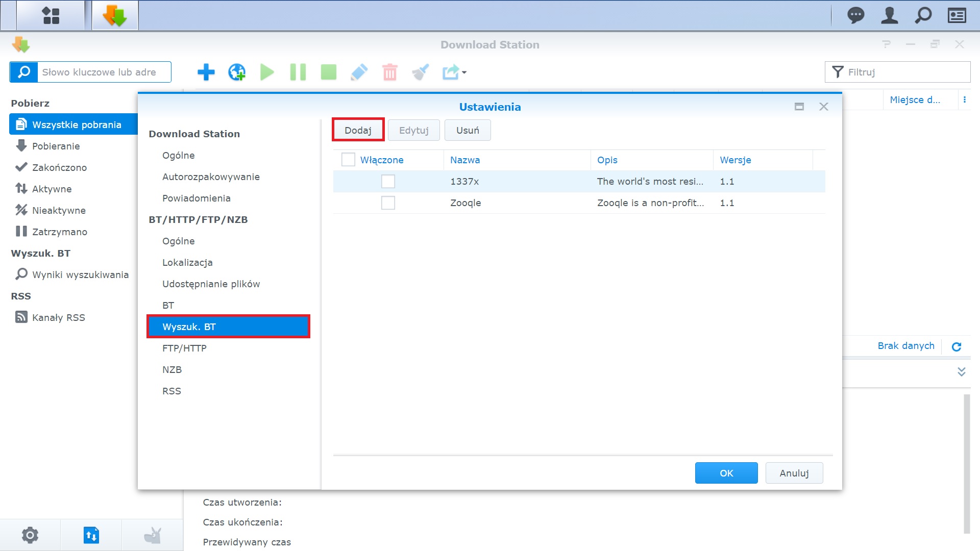Focus the Filtruj filter field
This screenshot has height=551, width=980.
click(x=897, y=72)
